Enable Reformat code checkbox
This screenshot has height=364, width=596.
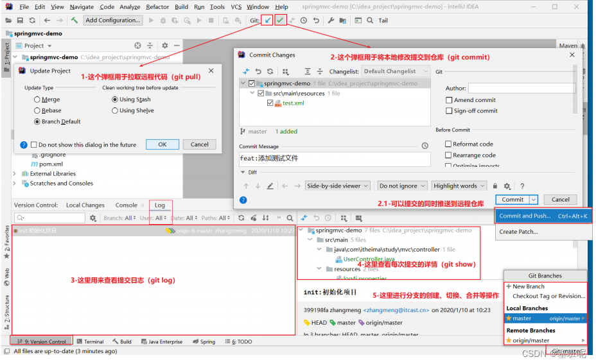click(448, 144)
